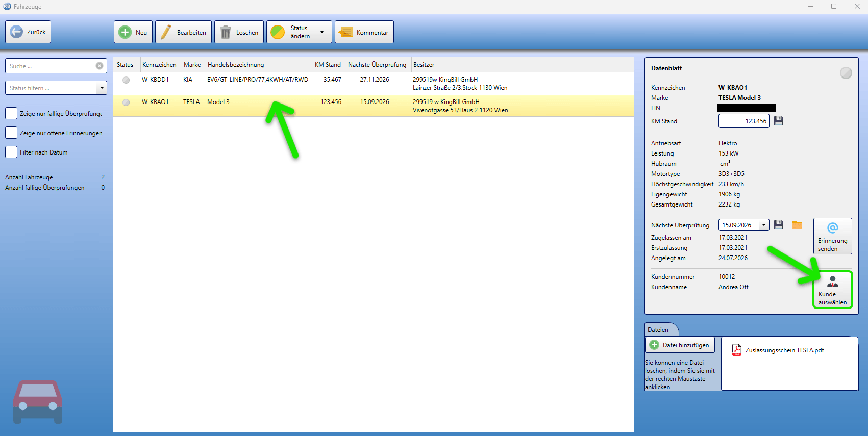The width and height of the screenshot is (868, 436).
Task: Open the Status filtern dropdown
Action: click(x=56, y=88)
